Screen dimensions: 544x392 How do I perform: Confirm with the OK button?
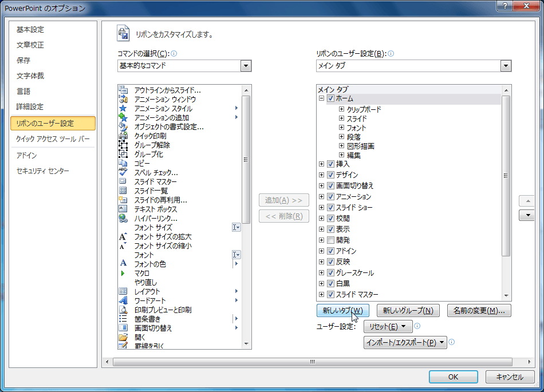click(453, 377)
